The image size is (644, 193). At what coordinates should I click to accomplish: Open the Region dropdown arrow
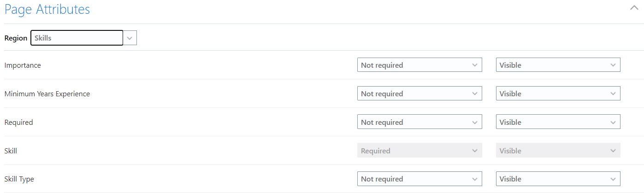click(130, 38)
